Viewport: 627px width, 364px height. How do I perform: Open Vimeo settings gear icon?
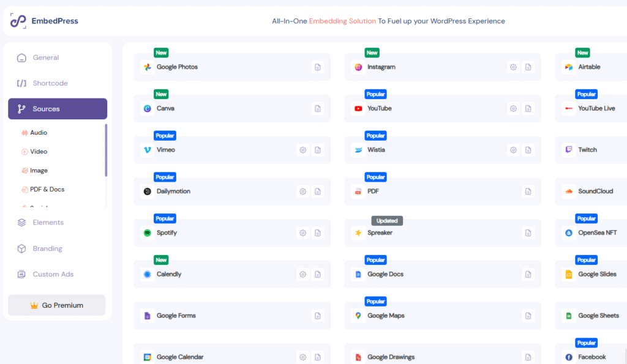(302, 150)
